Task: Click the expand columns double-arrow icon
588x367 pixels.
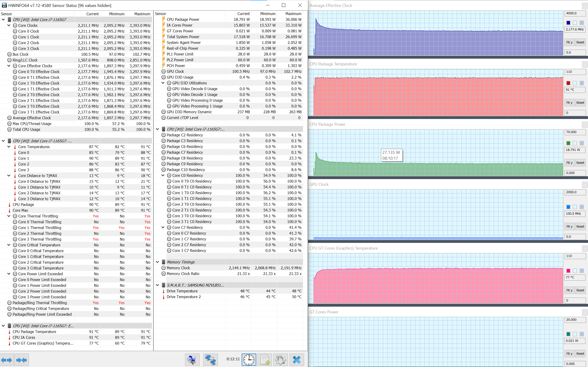Action: pos(6,360)
